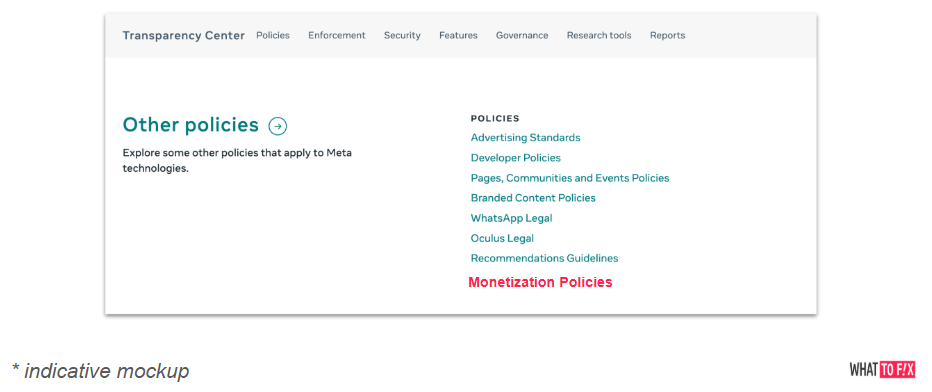Select the red Monetization Policies link
The height and width of the screenshot is (392, 932).
[540, 283]
